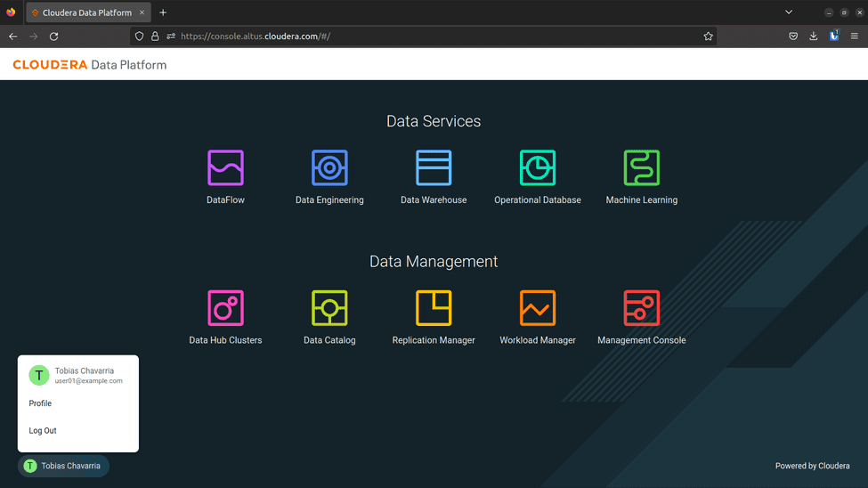868x488 pixels.
Task: Launch the Data Warehouse icon
Action: [x=434, y=167]
